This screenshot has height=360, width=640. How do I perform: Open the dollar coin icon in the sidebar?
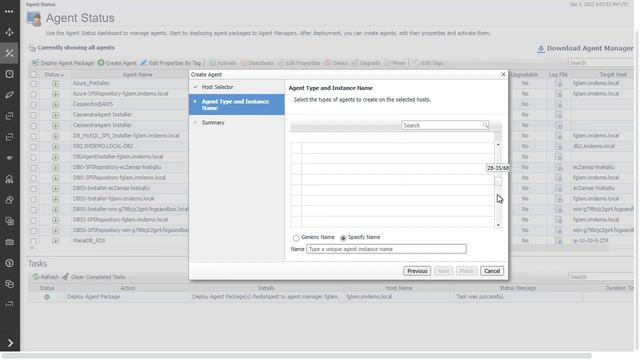[x=9, y=263]
